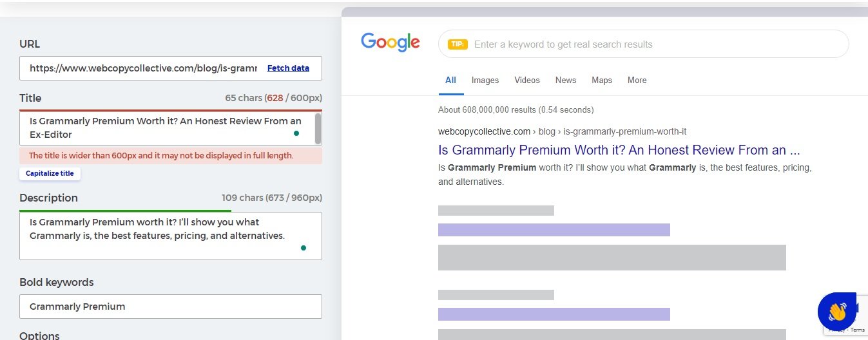Click the search result description snippet
The height and width of the screenshot is (340, 868).
pos(624,175)
